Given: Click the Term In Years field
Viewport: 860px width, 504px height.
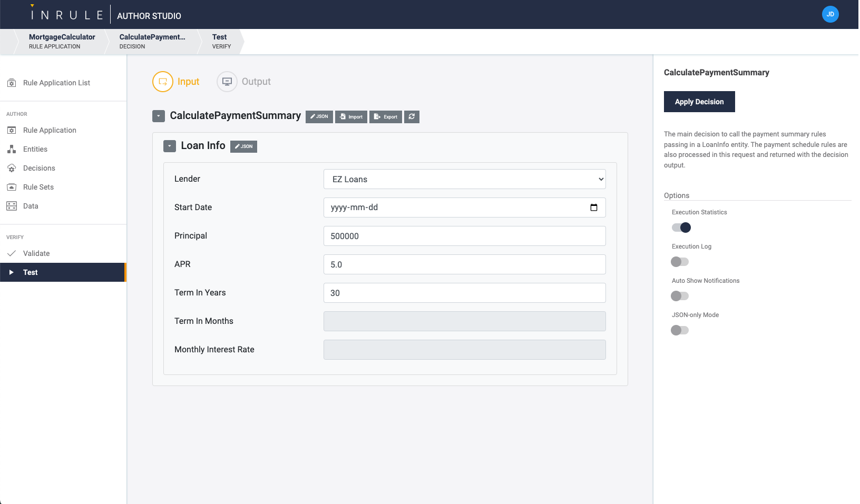Looking at the screenshot, I should tap(465, 293).
